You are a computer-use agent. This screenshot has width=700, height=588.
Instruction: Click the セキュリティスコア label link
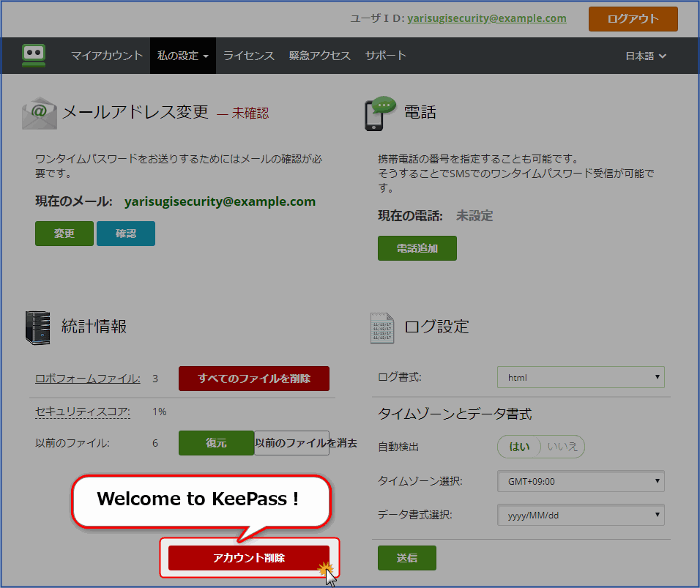(x=83, y=412)
